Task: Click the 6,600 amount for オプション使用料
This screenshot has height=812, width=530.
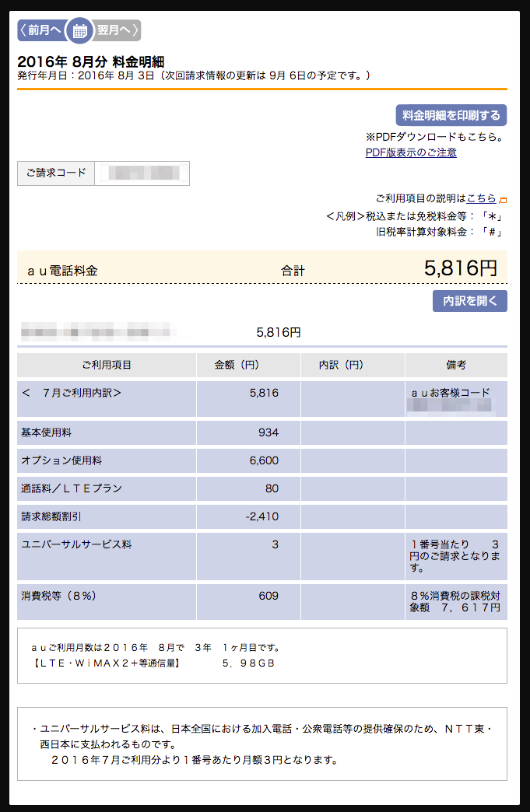Action: (264, 460)
